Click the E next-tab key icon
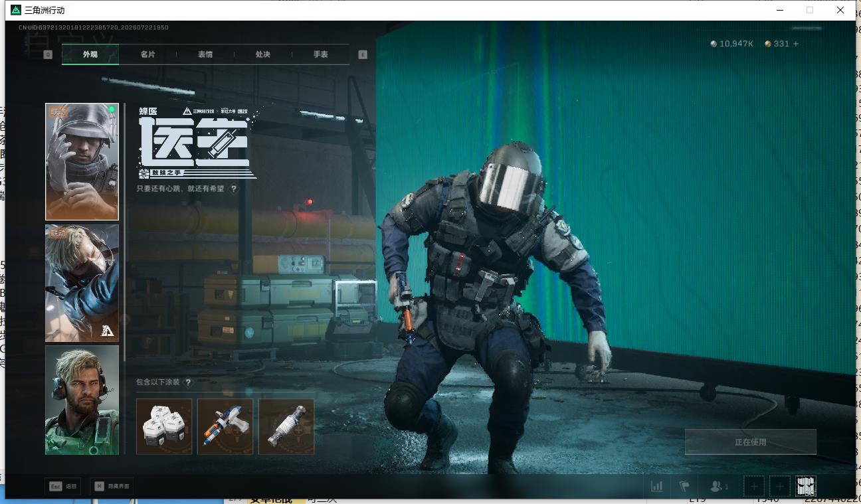The image size is (861, 504). 363,54
